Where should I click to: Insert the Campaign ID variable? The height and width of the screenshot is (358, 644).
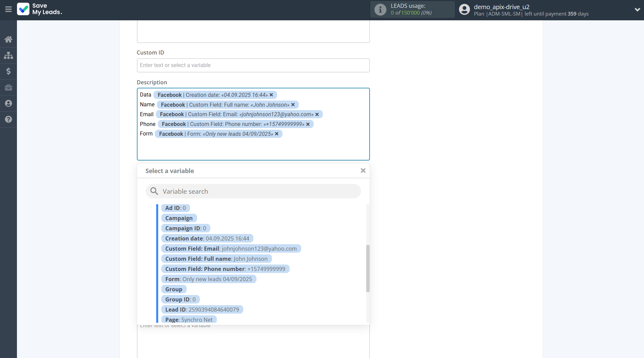pyautogui.click(x=185, y=228)
